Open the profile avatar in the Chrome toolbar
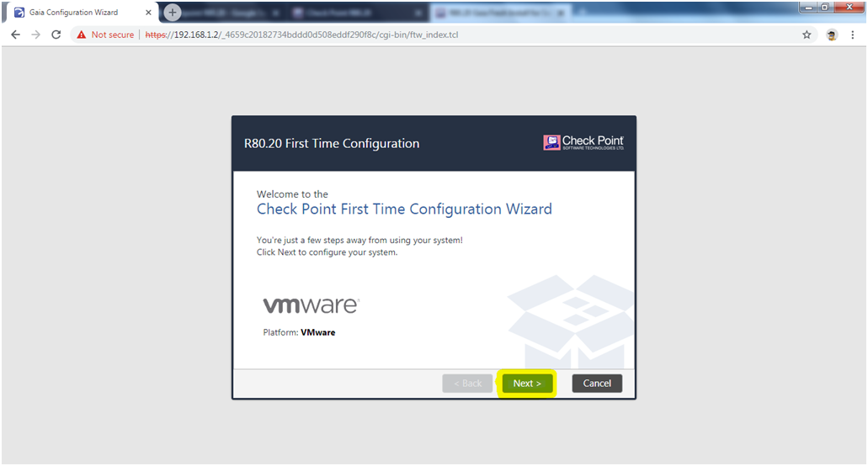Viewport: 868px width, 466px height. 832,34
